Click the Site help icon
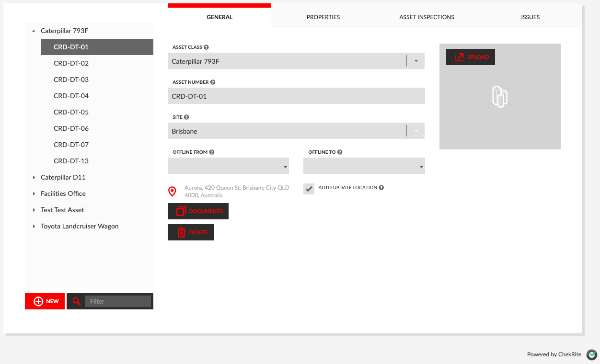 pos(186,117)
